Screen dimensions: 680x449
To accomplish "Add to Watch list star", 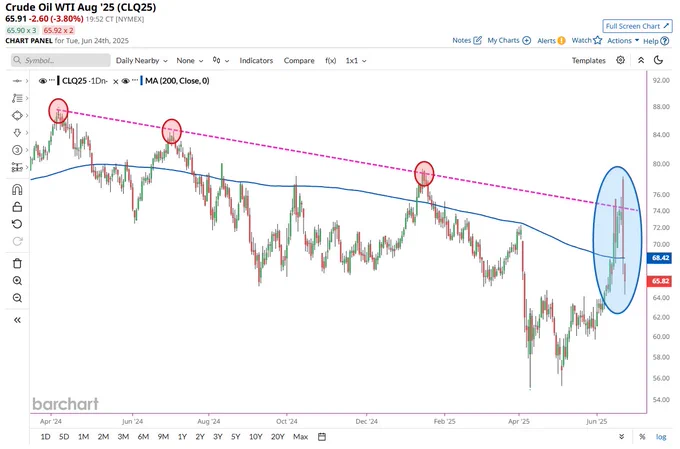I will tap(586, 40).
